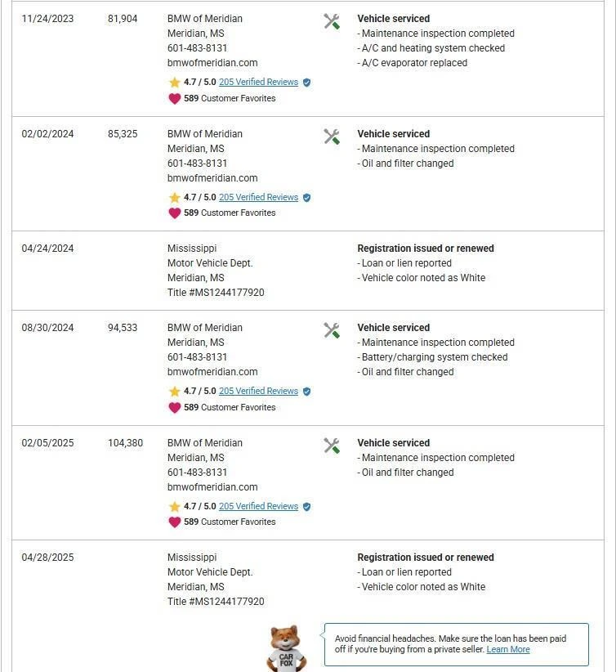This screenshot has width=616, height=672.
Task: Click the wrench service icon for 02/02/2024
Action: pyautogui.click(x=332, y=137)
